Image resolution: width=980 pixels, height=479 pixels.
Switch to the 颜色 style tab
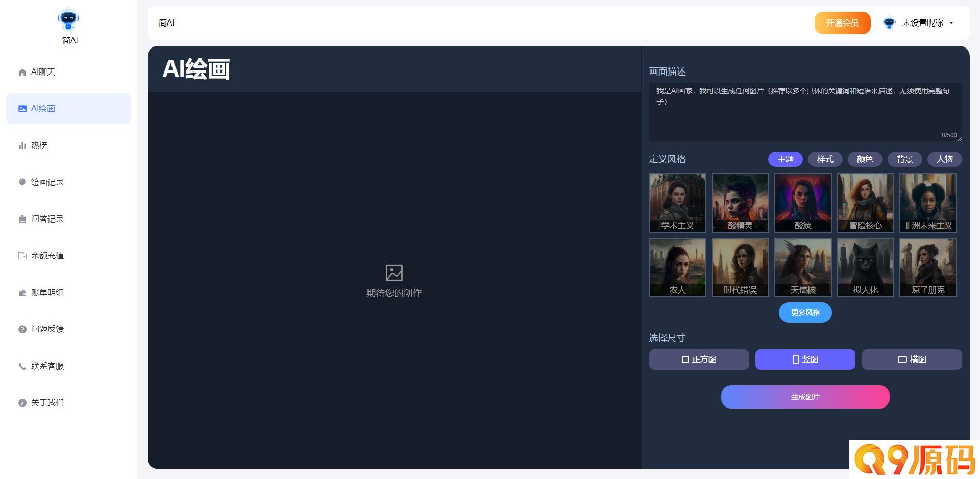coord(865,159)
